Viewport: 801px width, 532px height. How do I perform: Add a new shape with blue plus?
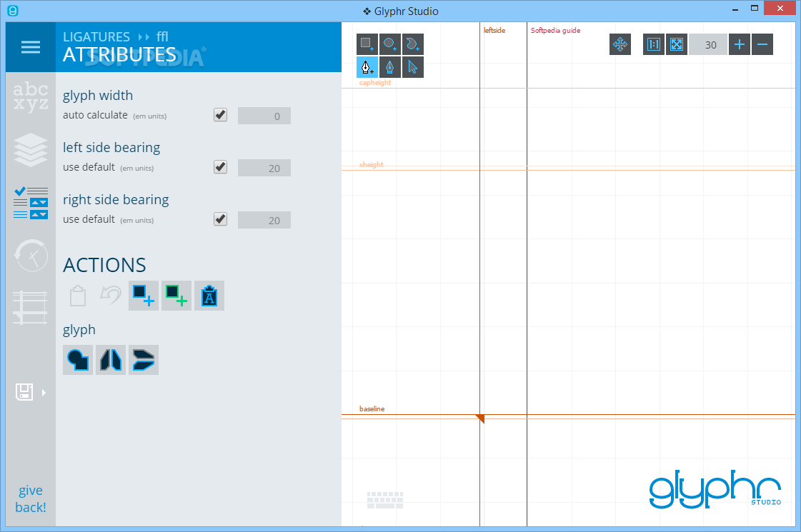[144, 296]
